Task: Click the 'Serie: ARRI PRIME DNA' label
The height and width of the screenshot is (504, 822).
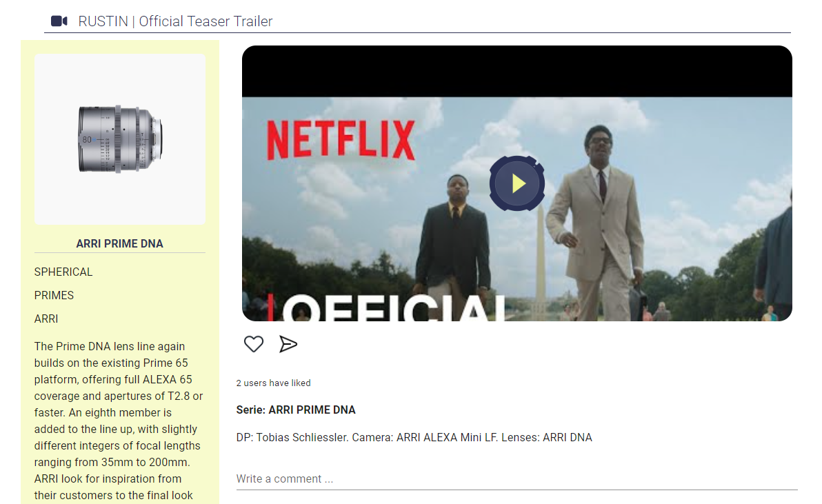Action: pos(296,410)
